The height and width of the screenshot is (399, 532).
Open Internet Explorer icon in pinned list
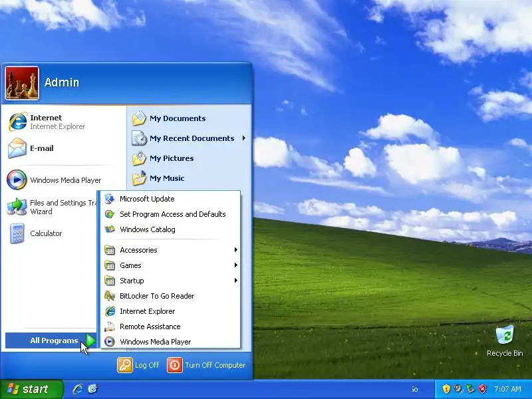coord(17,122)
